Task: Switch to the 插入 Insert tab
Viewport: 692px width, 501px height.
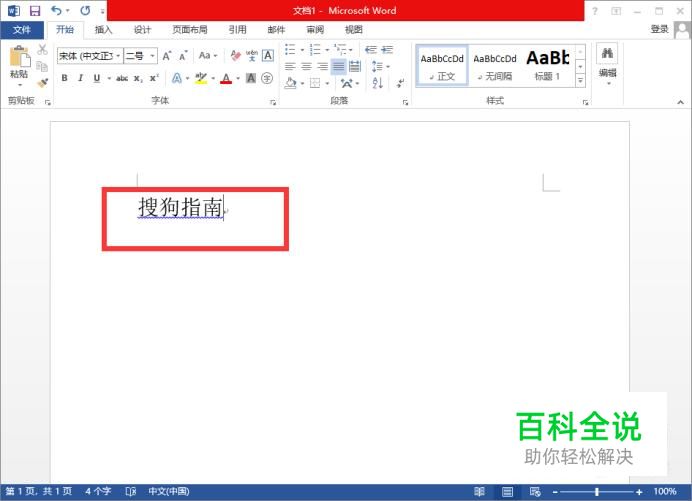Action: (x=103, y=30)
